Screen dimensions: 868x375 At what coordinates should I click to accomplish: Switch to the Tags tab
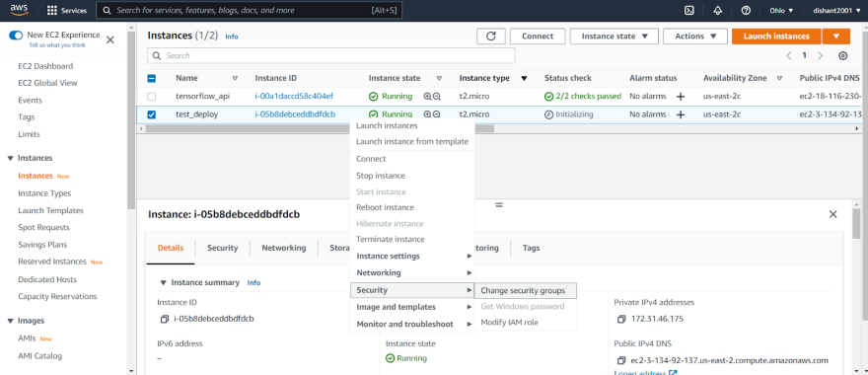click(x=531, y=248)
